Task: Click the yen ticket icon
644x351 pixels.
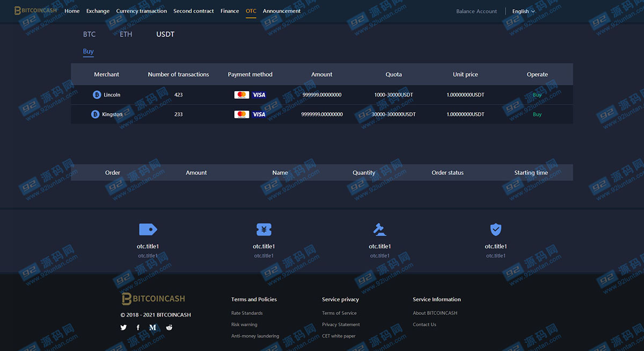Action: 264,230
